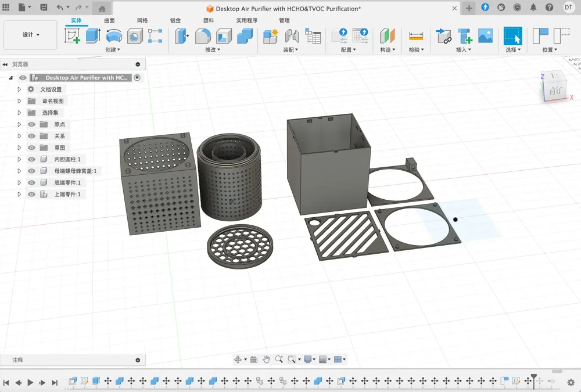Switch to the 钣金 tab
The width and height of the screenshot is (581, 392).
tap(175, 20)
